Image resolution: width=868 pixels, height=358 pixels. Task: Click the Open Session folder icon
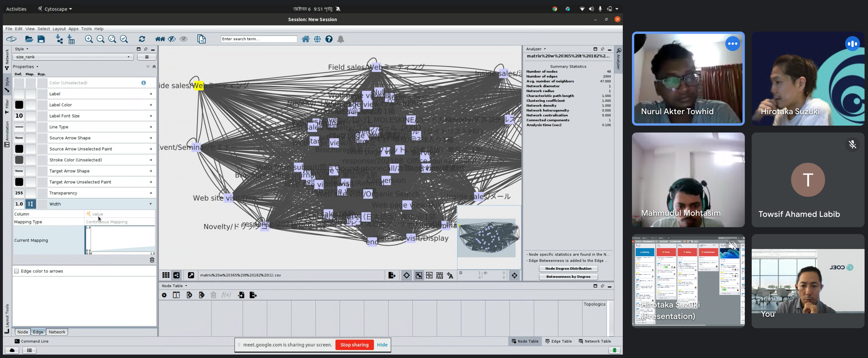pos(29,39)
